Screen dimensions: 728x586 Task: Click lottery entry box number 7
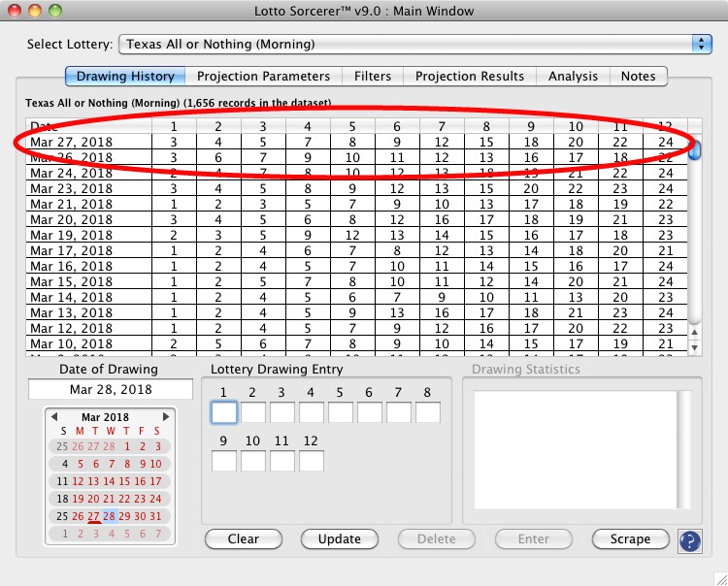(x=399, y=412)
